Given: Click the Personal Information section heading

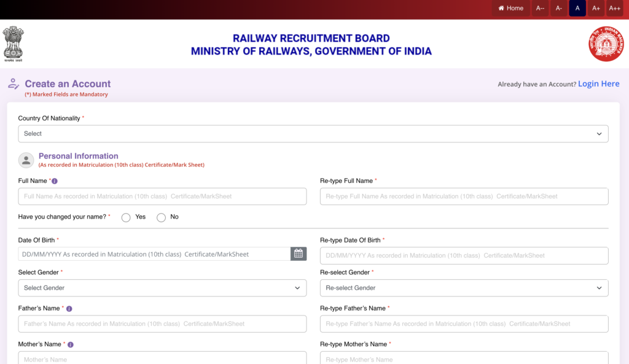Looking at the screenshot, I should [x=78, y=156].
